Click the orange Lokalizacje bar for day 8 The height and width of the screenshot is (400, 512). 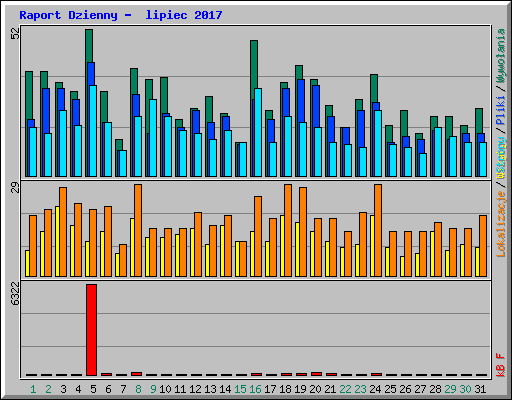[x=138, y=230]
